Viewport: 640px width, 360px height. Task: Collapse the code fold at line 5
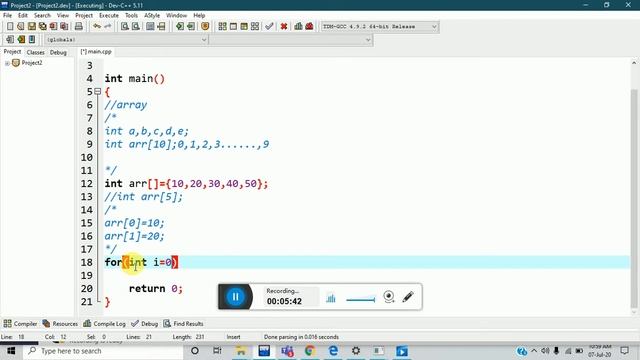coord(98,91)
